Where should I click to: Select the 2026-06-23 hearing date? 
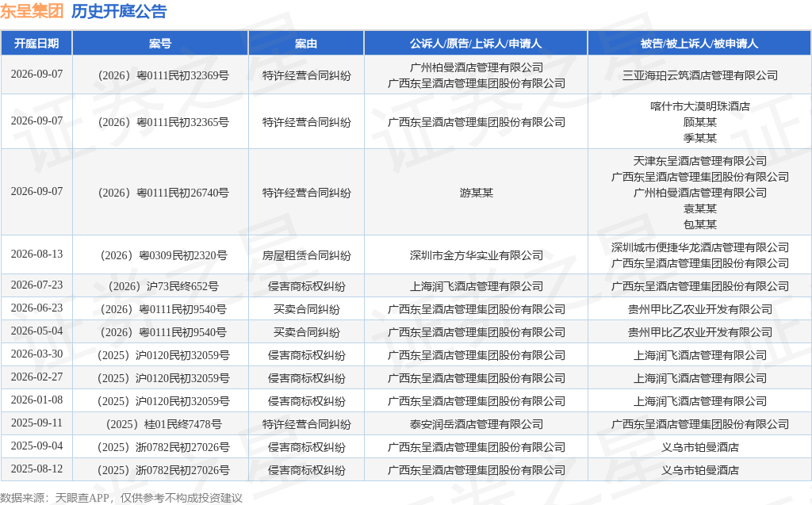click(x=36, y=308)
